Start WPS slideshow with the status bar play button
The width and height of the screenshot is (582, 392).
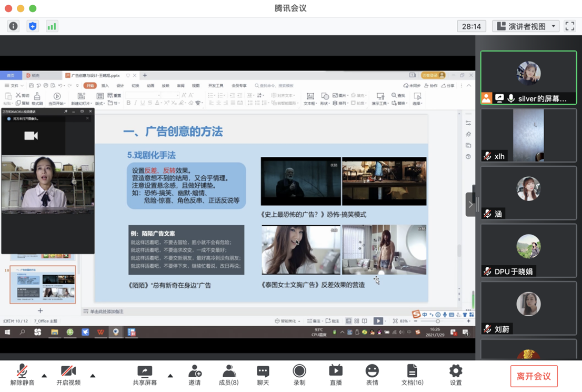(378, 321)
